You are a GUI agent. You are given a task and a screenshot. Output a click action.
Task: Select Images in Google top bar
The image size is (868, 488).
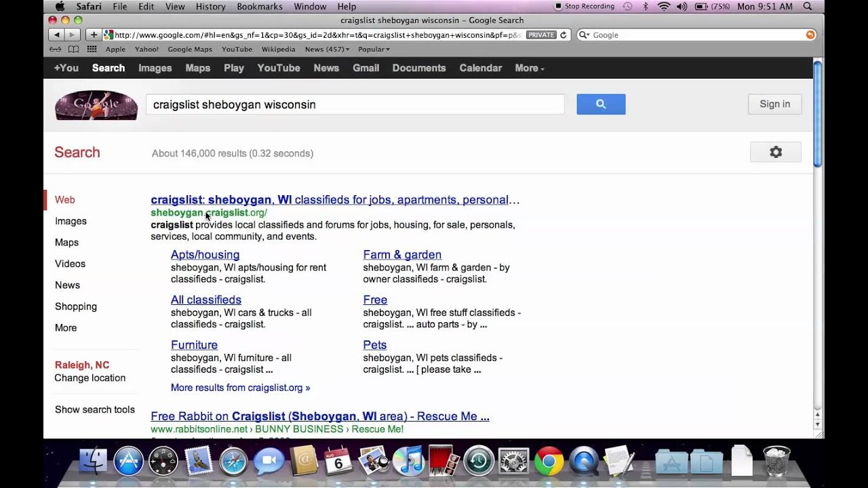(155, 68)
